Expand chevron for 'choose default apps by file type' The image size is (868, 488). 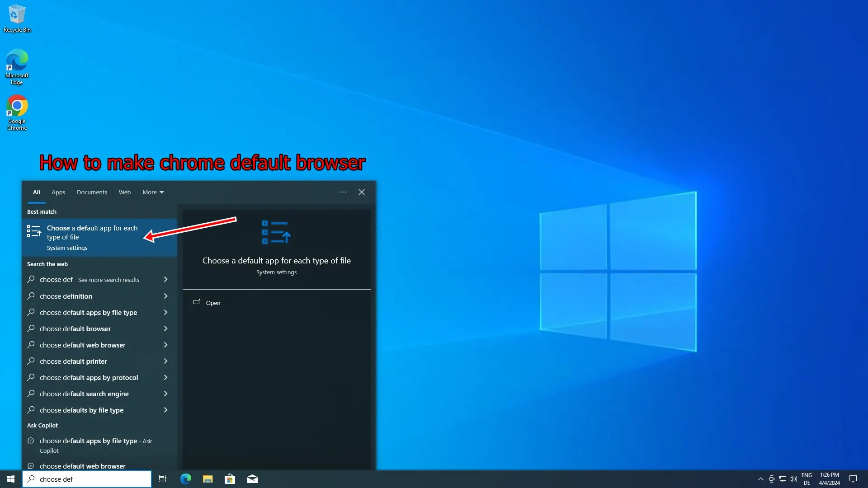tap(165, 313)
